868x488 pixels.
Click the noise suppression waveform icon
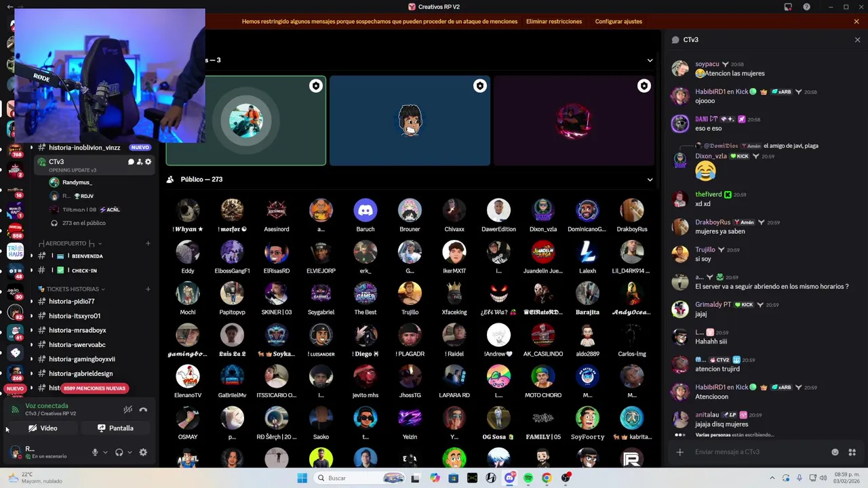(x=127, y=409)
